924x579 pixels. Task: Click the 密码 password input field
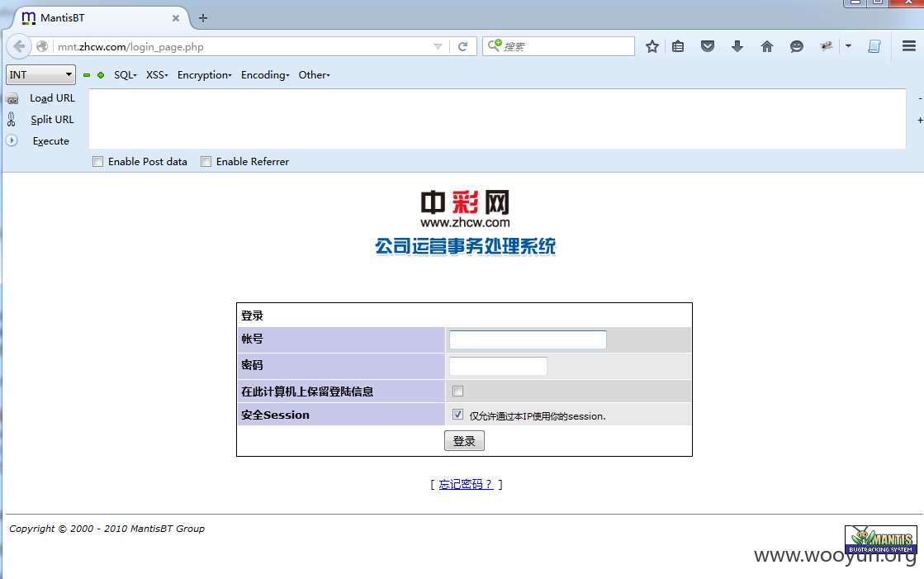click(499, 366)
